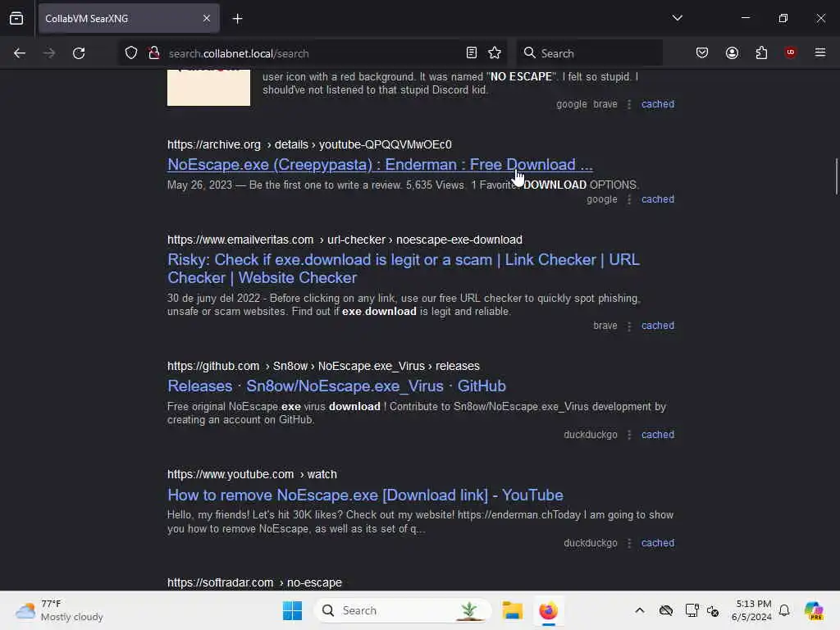
Task: Open cached link for YouTube result
Action: (x=657, y=543)
